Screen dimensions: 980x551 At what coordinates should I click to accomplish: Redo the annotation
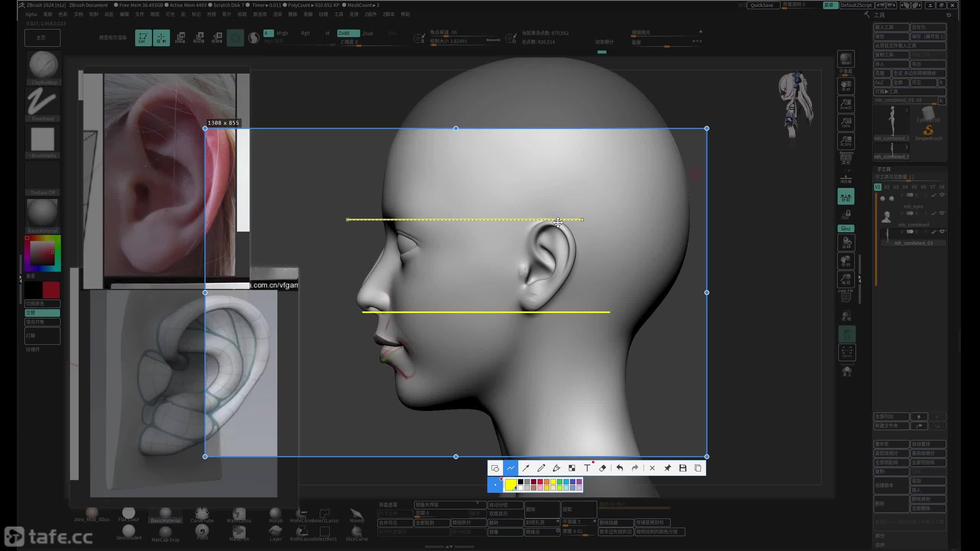click(635, 468)
